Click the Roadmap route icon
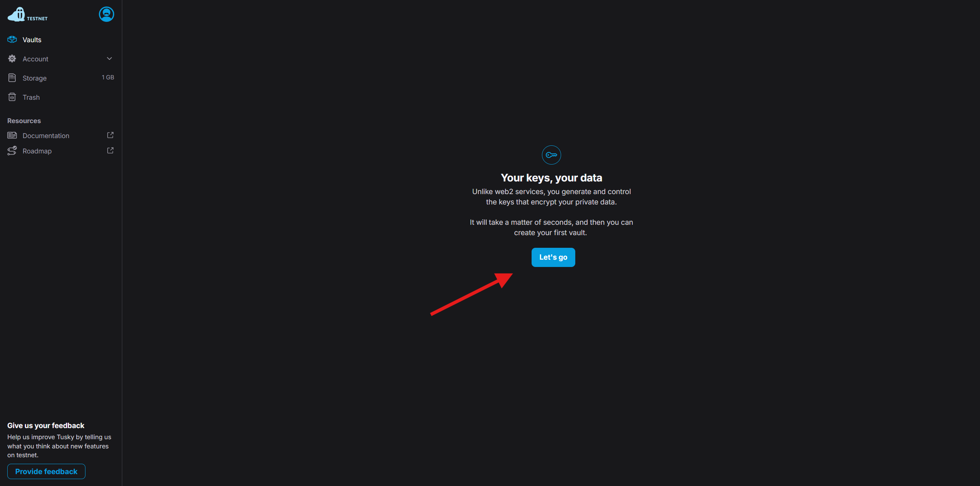 point(12,151)
